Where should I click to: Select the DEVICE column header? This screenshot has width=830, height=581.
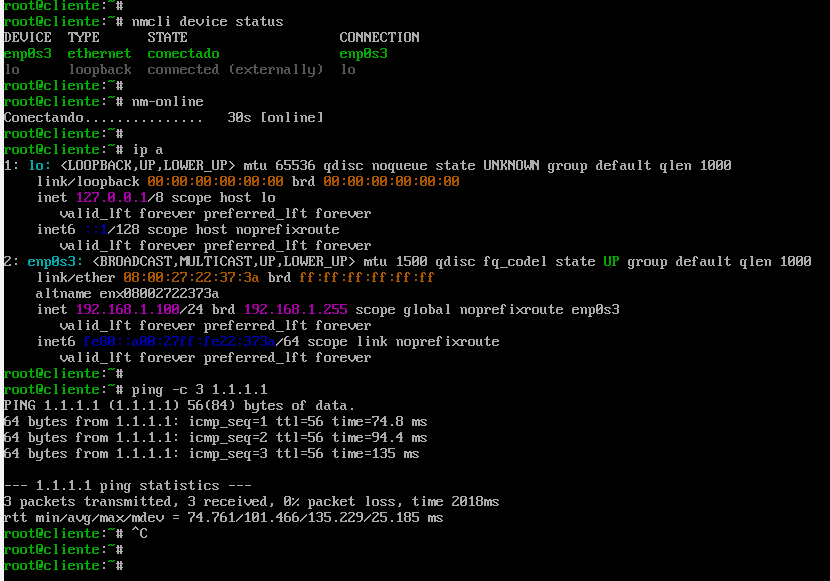(28, 38)
